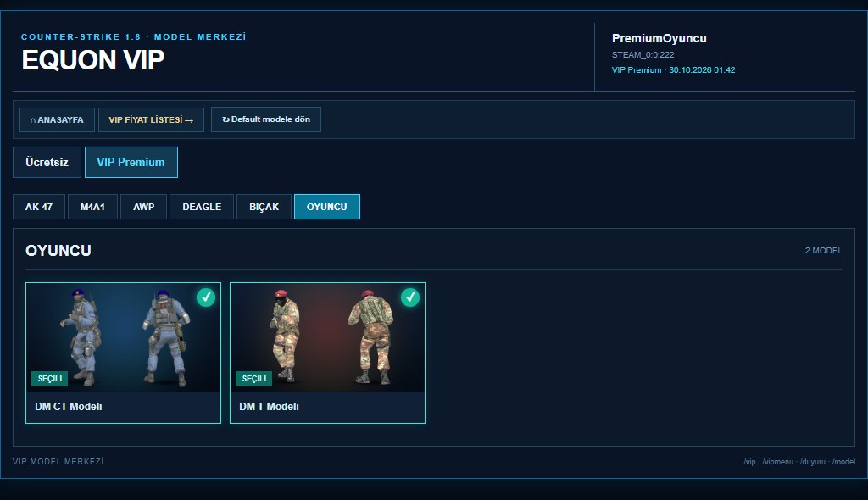Open the AK-47 category tab
This screenshot has width=868, height=500.
click(39, 207)
